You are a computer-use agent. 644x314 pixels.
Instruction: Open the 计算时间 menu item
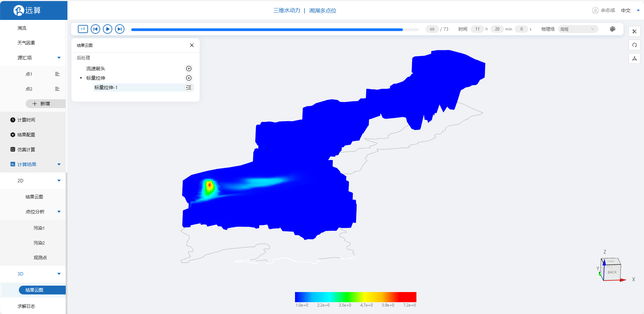click(x=26, y=120)
